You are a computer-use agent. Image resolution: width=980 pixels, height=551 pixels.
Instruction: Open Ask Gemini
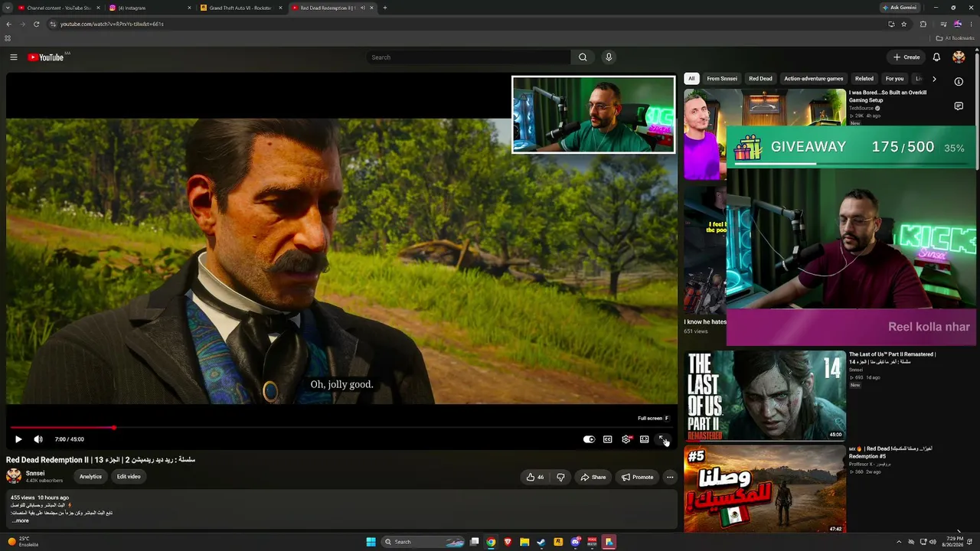[x=900, y=8]
